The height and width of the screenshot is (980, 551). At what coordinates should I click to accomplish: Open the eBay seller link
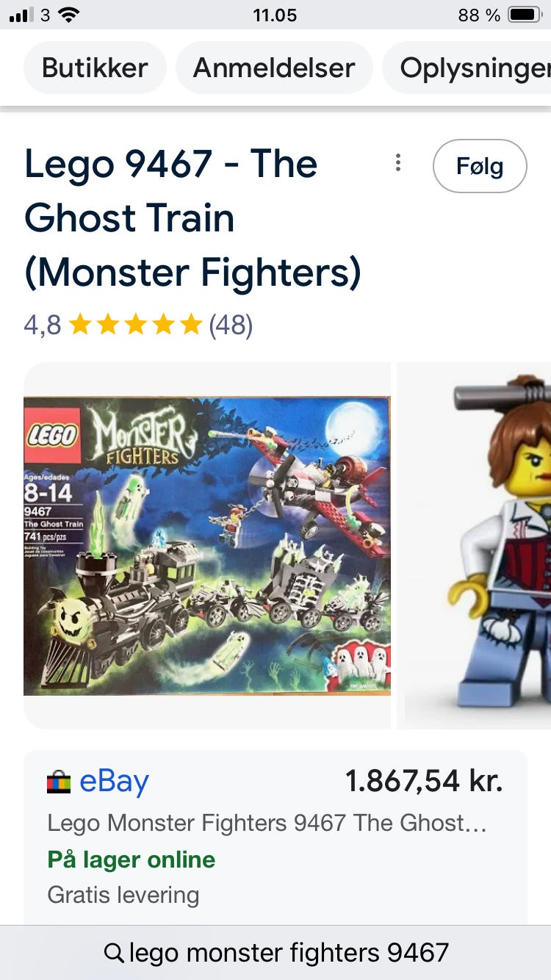(x=114, y=782)
